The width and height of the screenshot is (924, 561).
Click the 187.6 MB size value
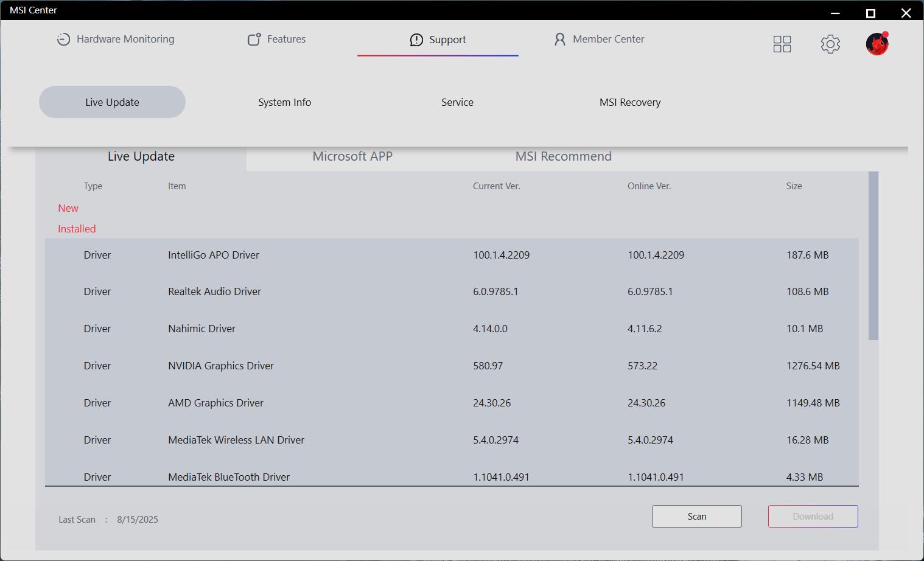tap(808, 255)
